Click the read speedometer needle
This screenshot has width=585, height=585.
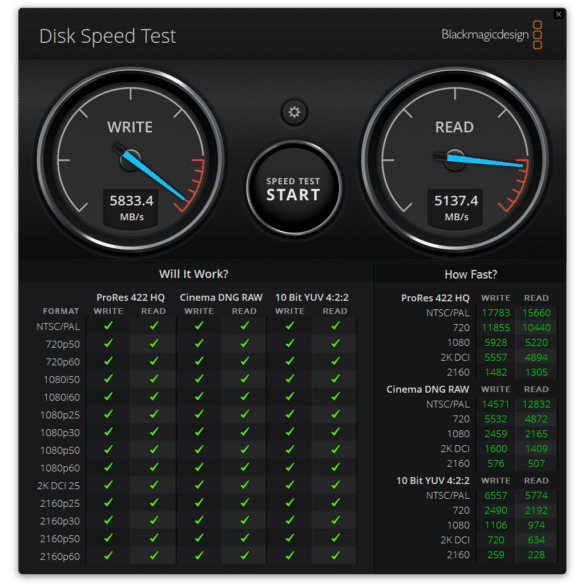(x=484, y=161)
